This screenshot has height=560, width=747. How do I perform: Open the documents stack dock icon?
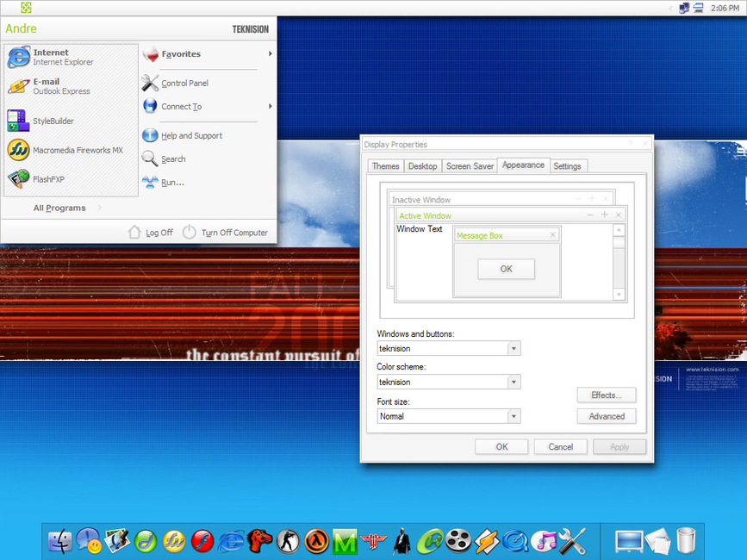click(658, 541)
